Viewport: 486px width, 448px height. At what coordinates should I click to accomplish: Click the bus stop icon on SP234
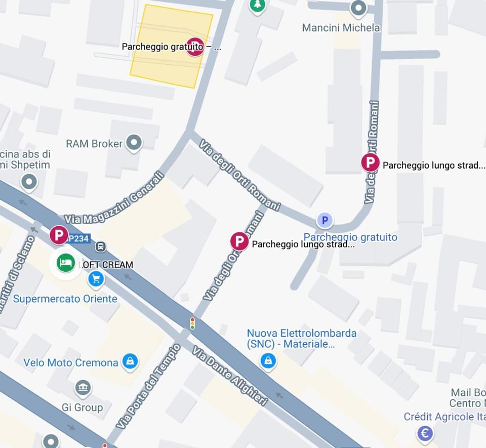click(x=100, y=247)
